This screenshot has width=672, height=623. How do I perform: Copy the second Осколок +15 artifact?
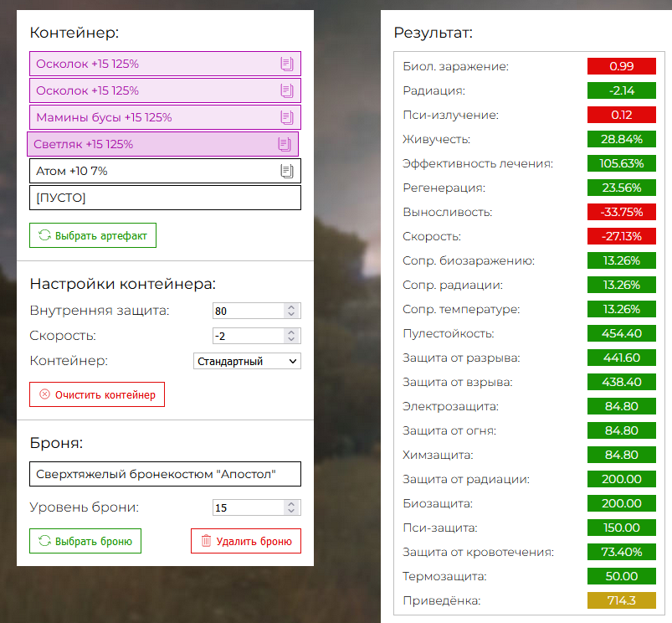(287, 90)
